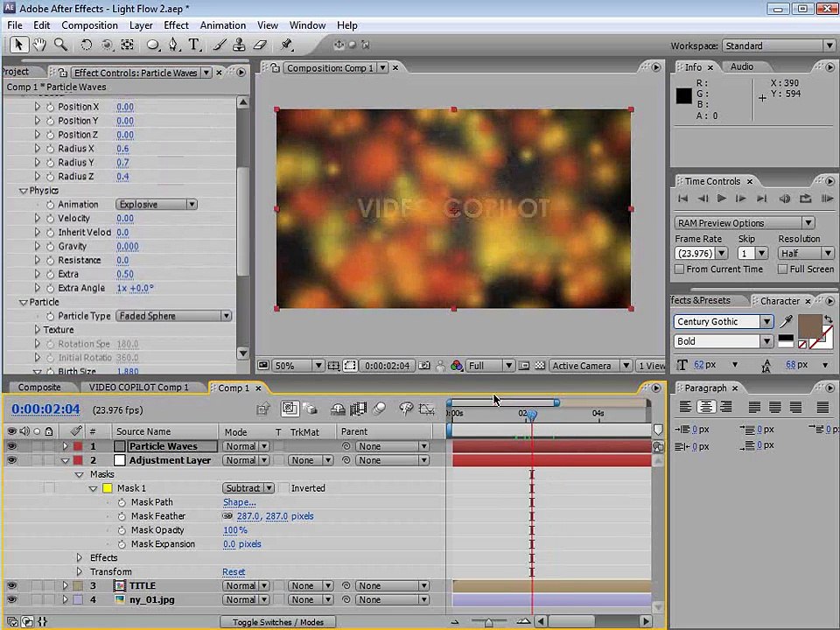
Task: Switch to VIDEO COPILOT Comp 1 tab
Action: tap(139, 387)
